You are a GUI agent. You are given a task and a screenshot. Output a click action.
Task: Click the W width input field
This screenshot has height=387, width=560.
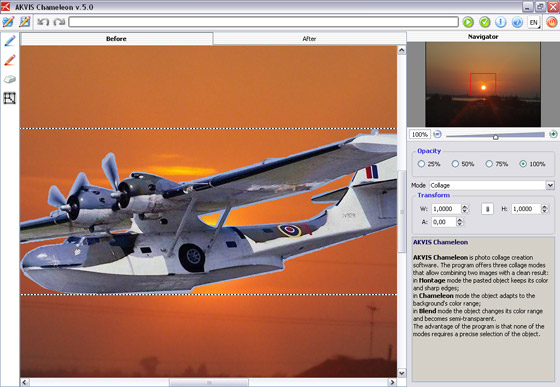446,209
